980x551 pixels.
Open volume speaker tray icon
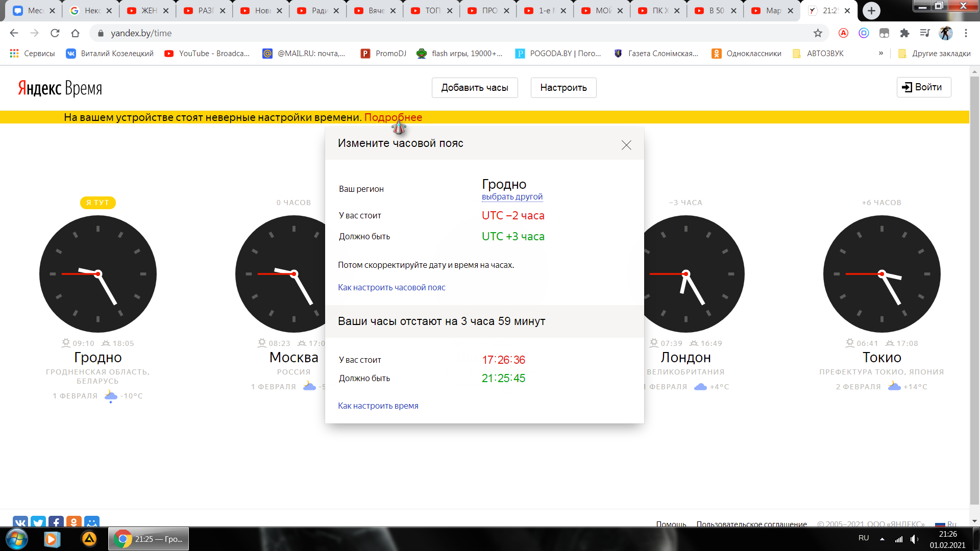tap(914, 539)
